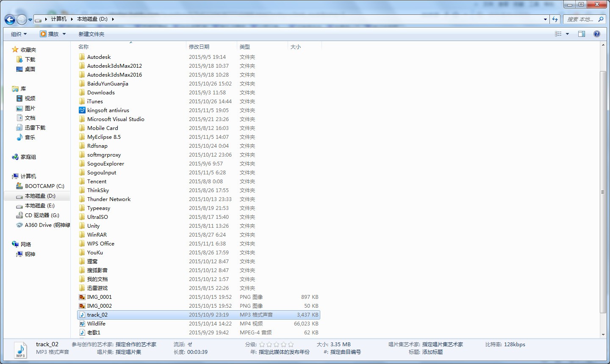
Task: Select the 搜狐影音 folder icon
Action: (82, 270)
